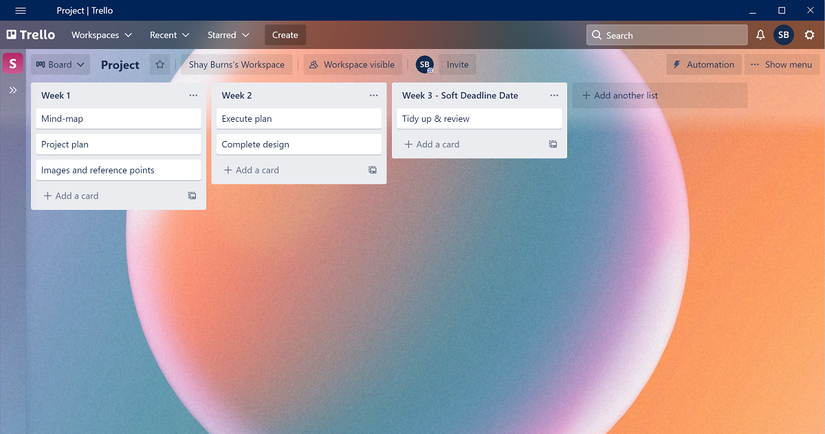
Task: Add a card to Week 2
Action: (x=251, y=170)
